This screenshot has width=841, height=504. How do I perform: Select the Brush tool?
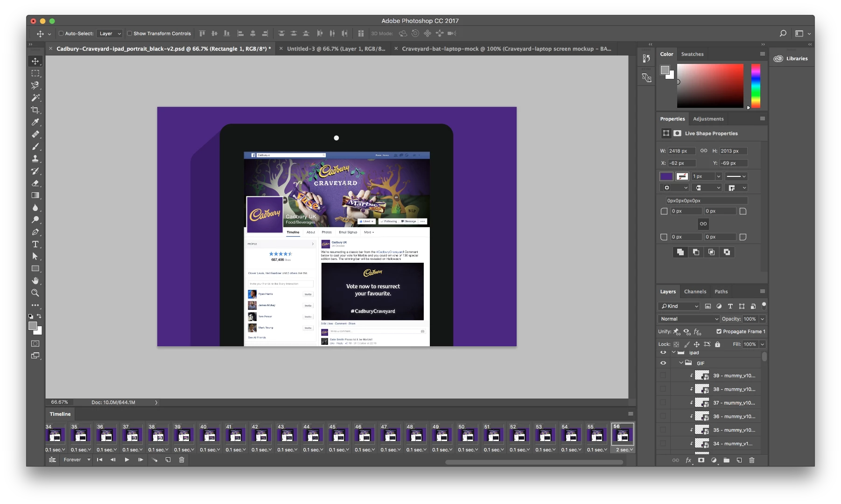click(x=35, y=147)
